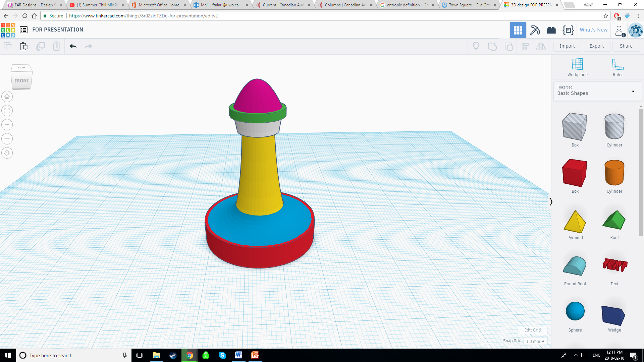644x362 pixels.
Task: Open the Snap Grid dropdown
Action: [535, 341]
